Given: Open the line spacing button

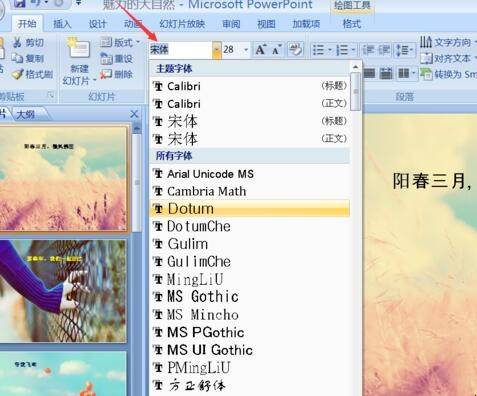Looking at the screenshot, I should coord(404,50).
